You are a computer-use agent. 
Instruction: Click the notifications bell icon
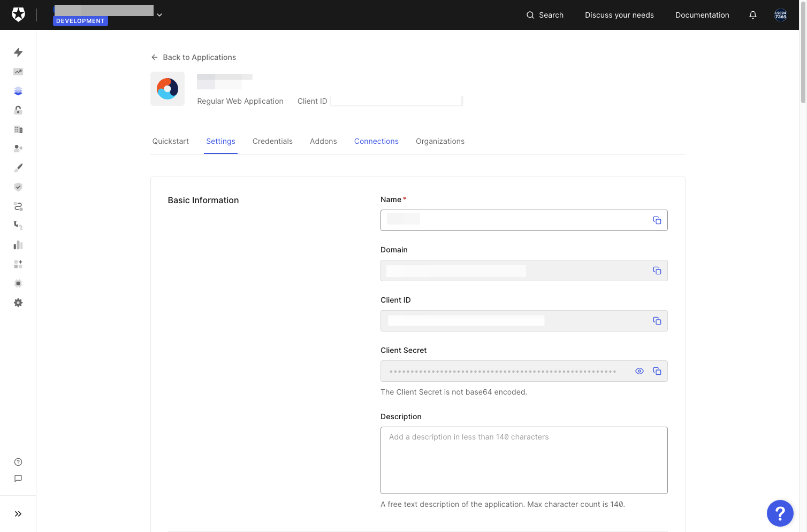[753, 15]
